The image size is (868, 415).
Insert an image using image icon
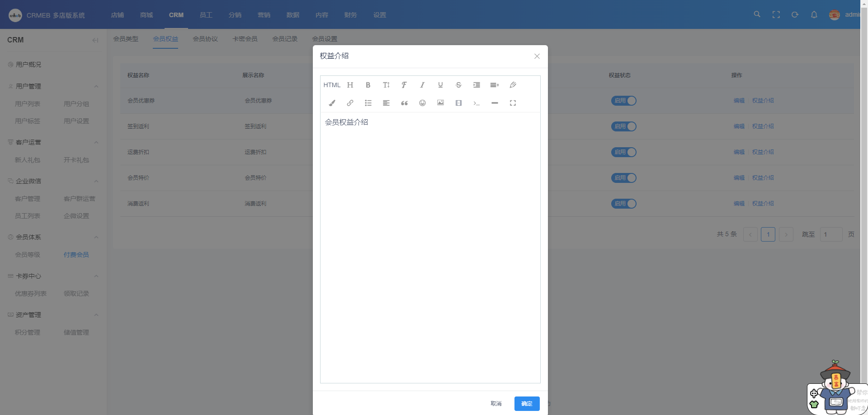coord(440,103)
